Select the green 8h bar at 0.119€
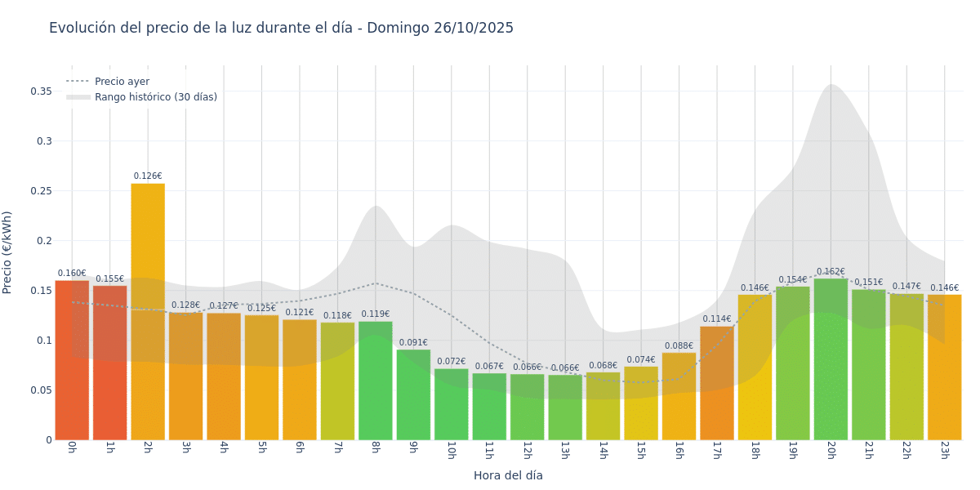 [x=375, y=380]
